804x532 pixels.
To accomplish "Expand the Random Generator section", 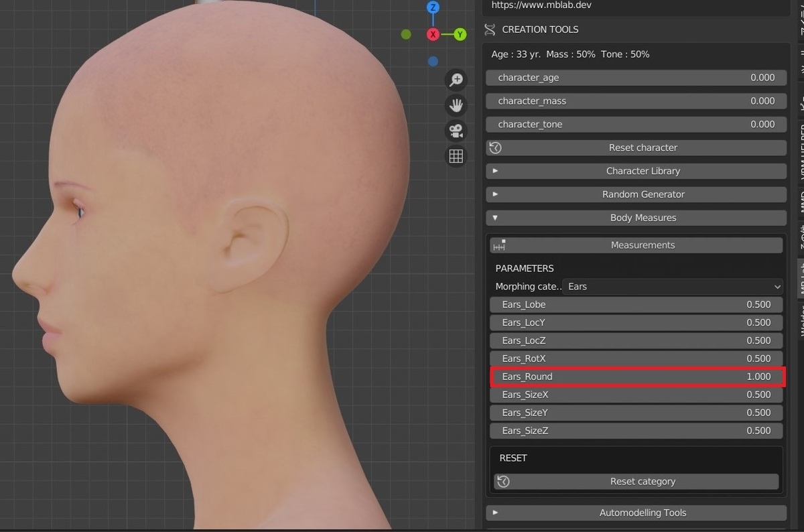I will tap(636, 194).
